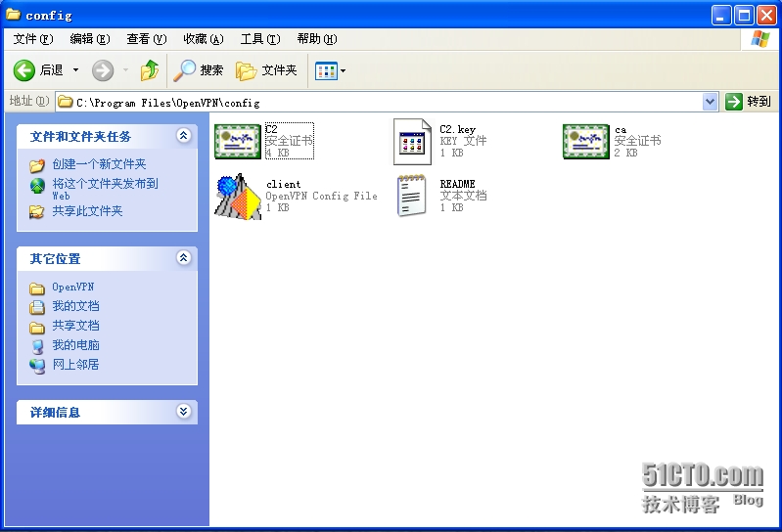Minimize the config window
The height and width of the screenshot is (532, 782).
click(720, 16)
